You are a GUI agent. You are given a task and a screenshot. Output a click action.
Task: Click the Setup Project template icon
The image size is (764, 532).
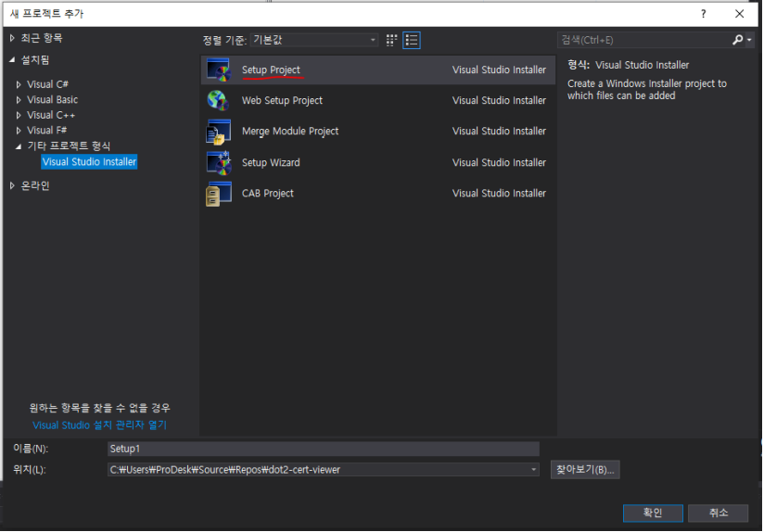tap(218, 70)
